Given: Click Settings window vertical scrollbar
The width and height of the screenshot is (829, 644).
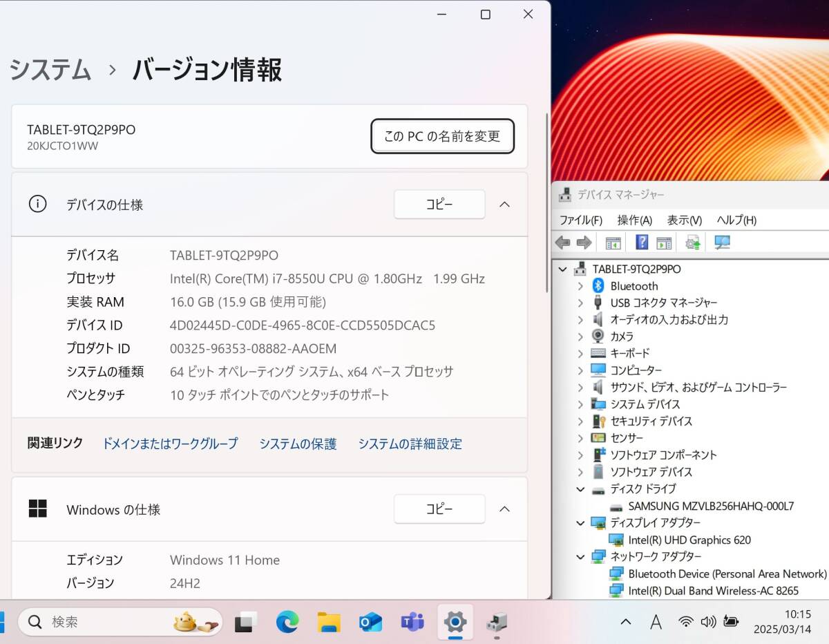Looking at the screenshot, I should pos(547,202).
